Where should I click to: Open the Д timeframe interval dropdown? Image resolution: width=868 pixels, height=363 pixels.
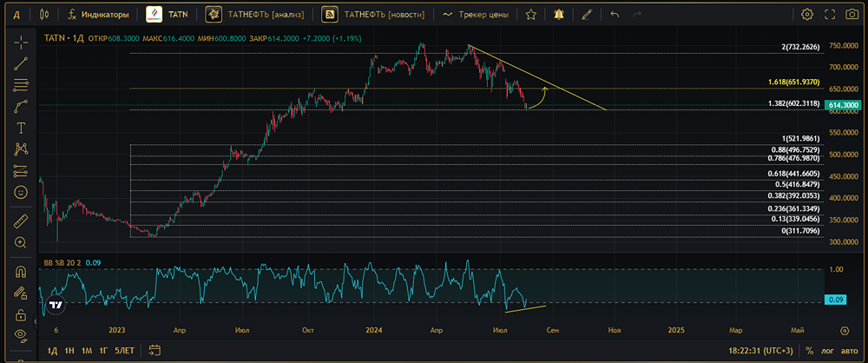pos(16,15)
